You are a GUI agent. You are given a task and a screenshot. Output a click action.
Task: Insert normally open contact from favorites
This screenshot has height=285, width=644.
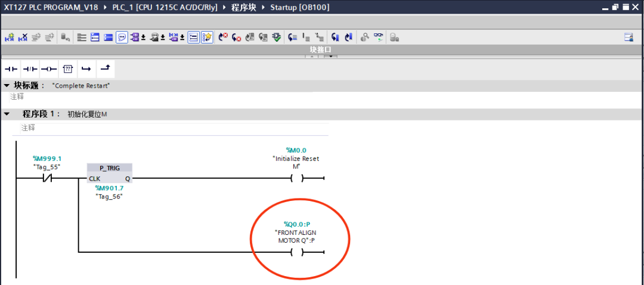11,69
